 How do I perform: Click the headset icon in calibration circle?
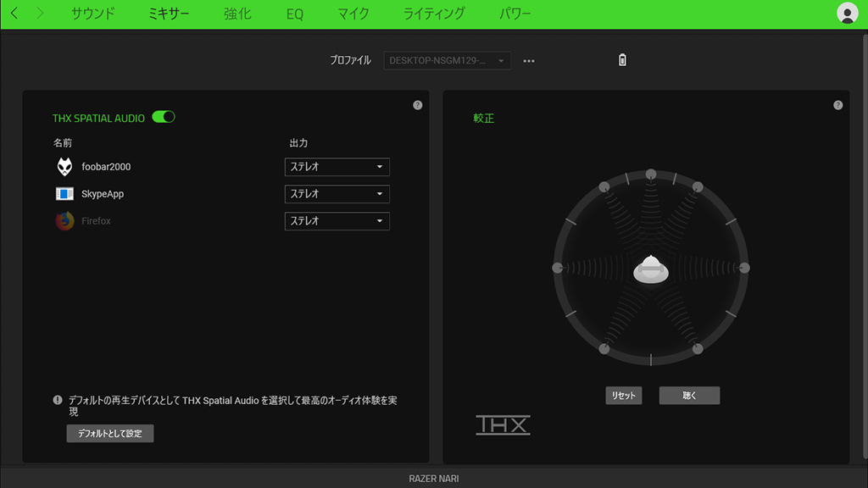(x=650, y=269)
